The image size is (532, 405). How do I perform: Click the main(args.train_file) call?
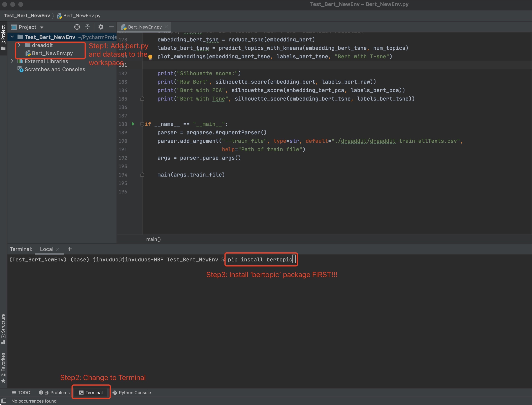(191, 175)
